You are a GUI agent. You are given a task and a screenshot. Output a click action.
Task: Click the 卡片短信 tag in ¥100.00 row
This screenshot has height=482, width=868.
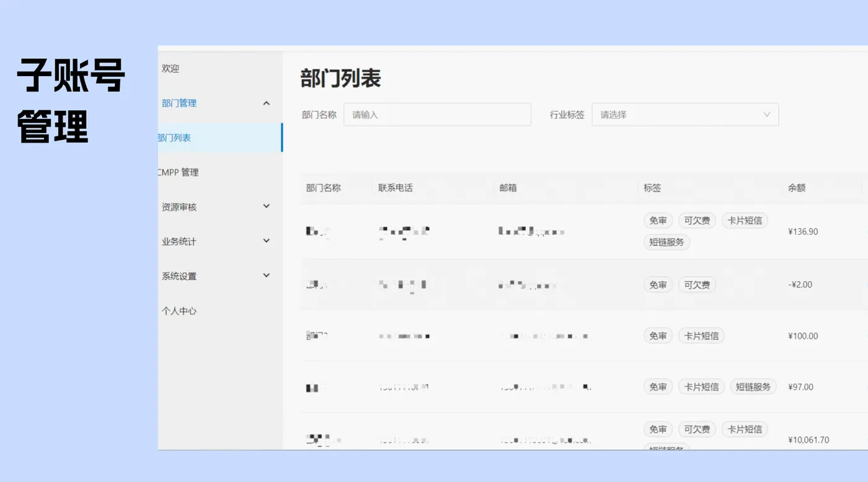pyautogui.click(x=701, y=336)
